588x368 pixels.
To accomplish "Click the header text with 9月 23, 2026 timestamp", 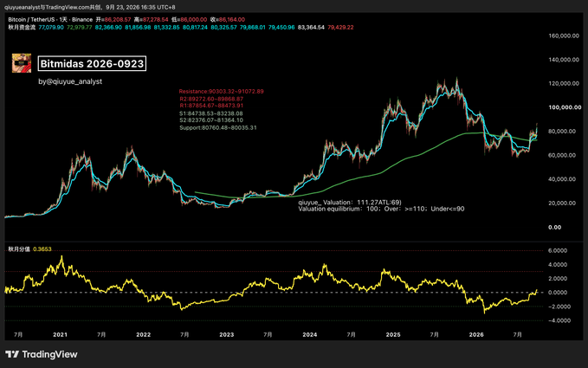I will point(90,7).
